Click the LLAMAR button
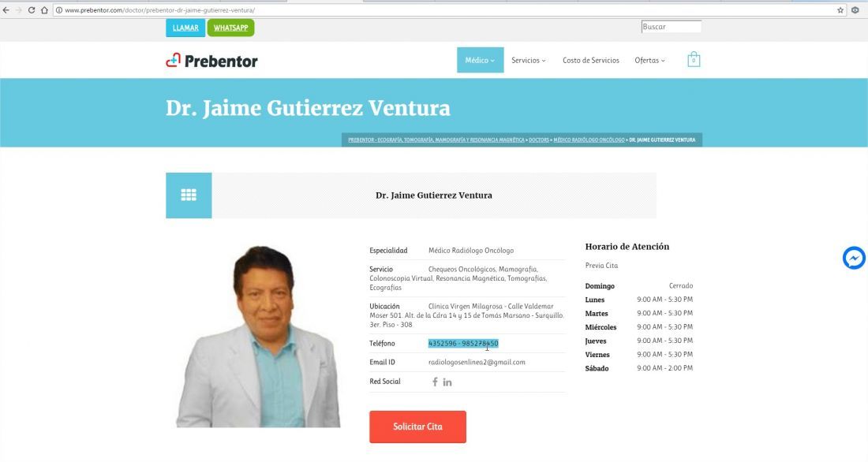The width and height of the screenshot is (868, 462). [x=185, y=28]
